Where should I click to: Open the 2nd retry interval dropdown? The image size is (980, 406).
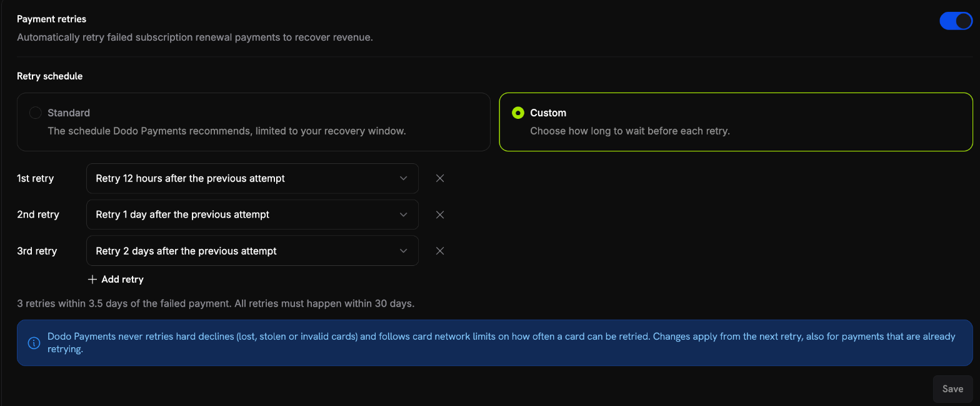(x=252, y=215)
